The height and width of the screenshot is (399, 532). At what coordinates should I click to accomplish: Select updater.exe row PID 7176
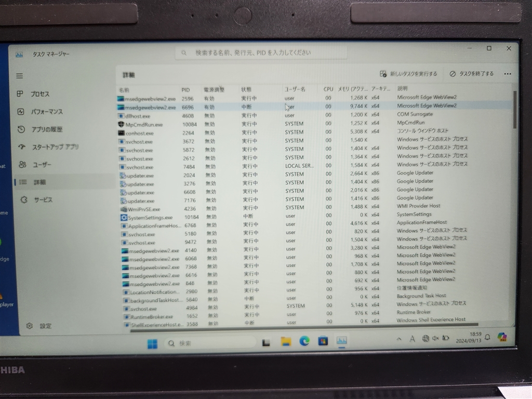pos(314,200)
